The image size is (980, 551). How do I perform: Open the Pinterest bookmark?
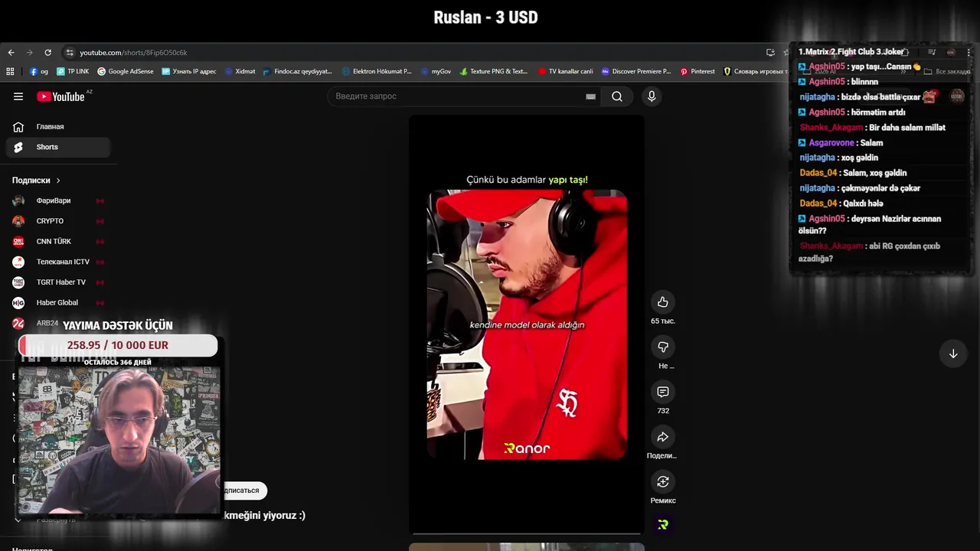pos(697,71)
